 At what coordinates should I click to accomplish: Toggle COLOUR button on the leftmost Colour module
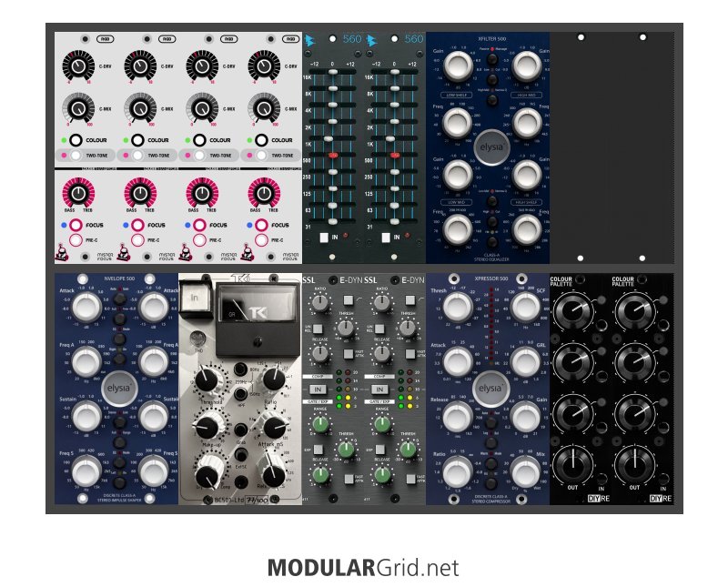pyautogui.click(x=76, y=140)
